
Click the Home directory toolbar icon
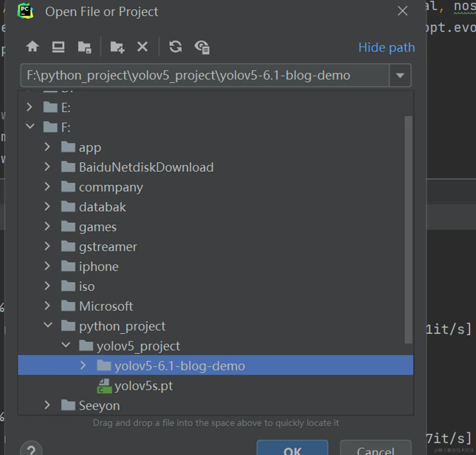[x=32, y=47]
